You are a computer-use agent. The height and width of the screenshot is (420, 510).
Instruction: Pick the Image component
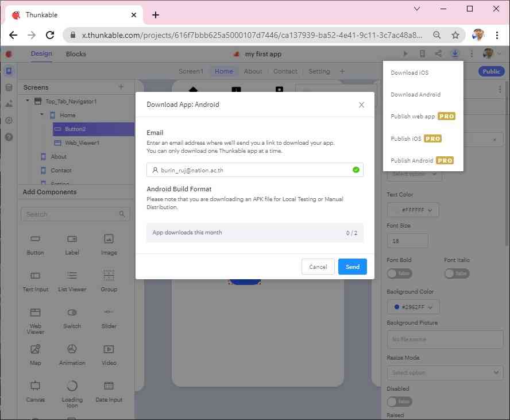pyautogui.click(x=109, y=245)
